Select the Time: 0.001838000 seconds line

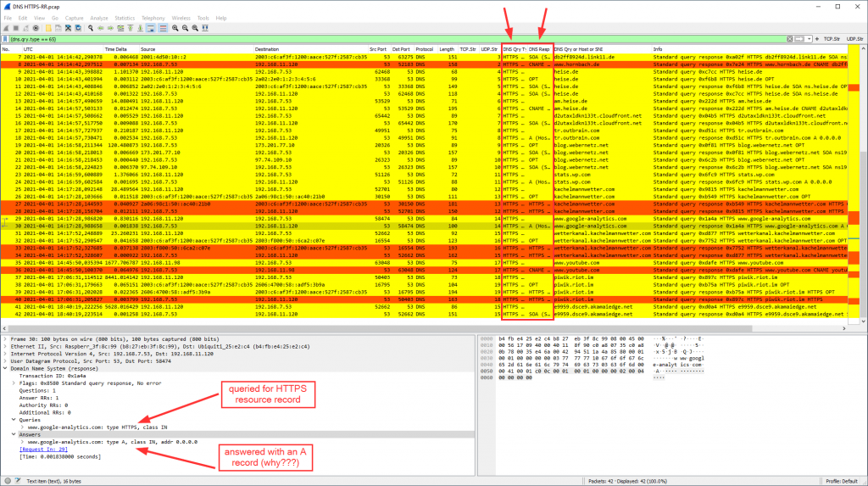[60, 456]
